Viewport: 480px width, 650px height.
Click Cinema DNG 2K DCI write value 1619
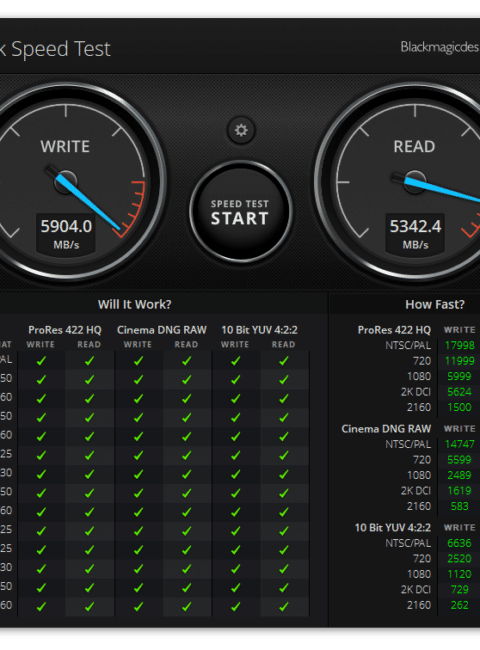tap(459, 491)
